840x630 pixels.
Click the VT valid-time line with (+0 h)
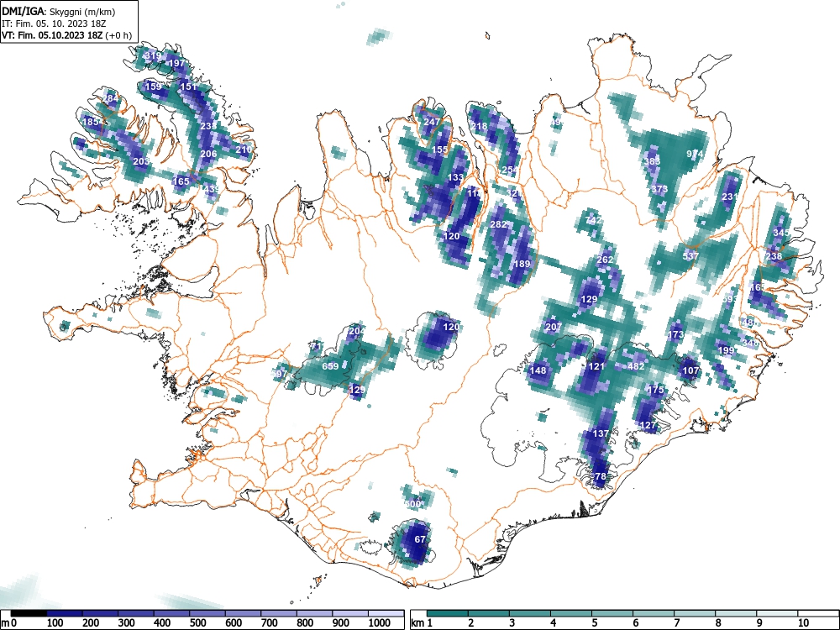[66, 35]
